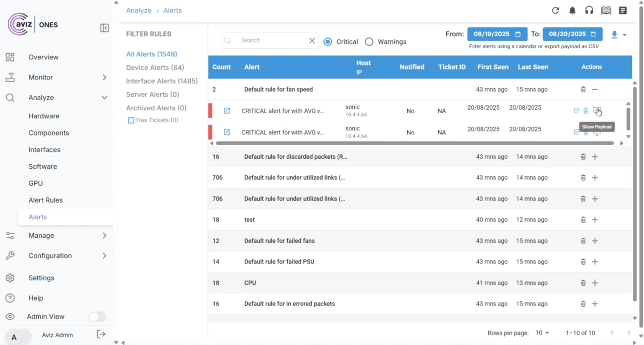644x345 pixels.
Task: Select the Critical radio button
Action: tap(328, 42)
